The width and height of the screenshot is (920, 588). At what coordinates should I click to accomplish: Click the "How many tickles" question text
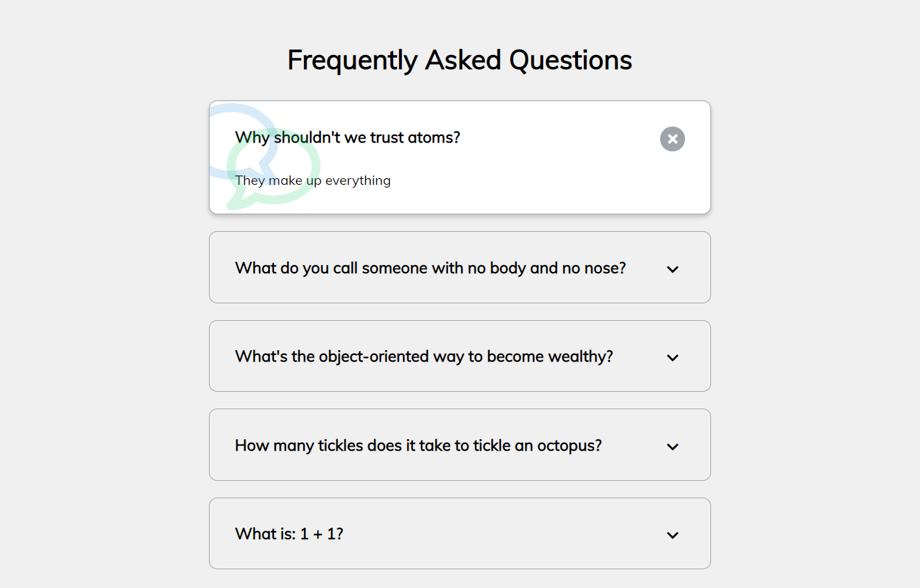(418, 446)
